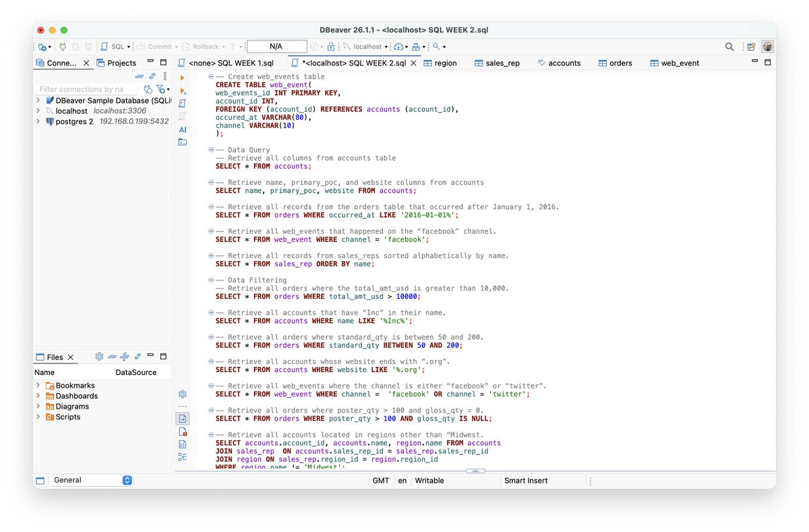
Task: Open the orders table tab
Action: click(x=615, y=63)
